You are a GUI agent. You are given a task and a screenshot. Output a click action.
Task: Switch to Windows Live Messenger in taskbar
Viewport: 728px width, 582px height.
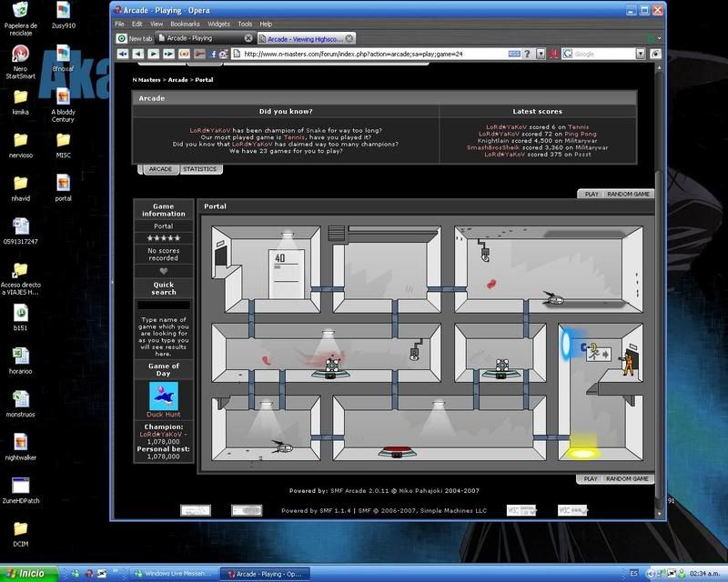pos(172,574)
